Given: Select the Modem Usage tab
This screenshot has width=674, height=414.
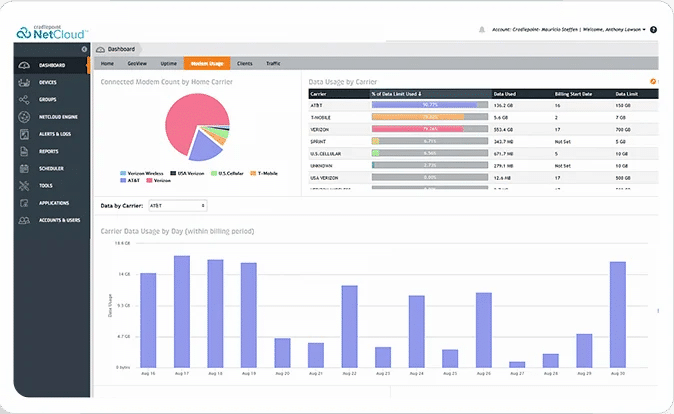Looking at the screenshot, I should pos(207,63).
